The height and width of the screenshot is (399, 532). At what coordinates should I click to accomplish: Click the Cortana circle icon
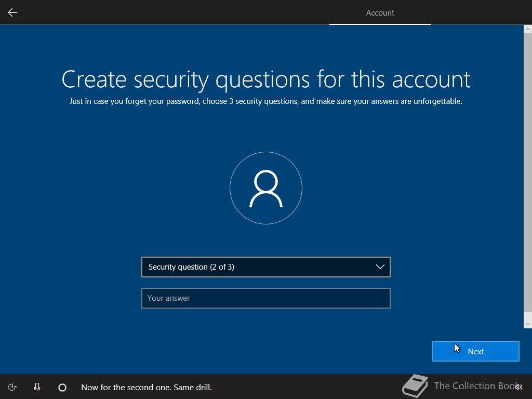pyautogui.click(x=62, y=388)
